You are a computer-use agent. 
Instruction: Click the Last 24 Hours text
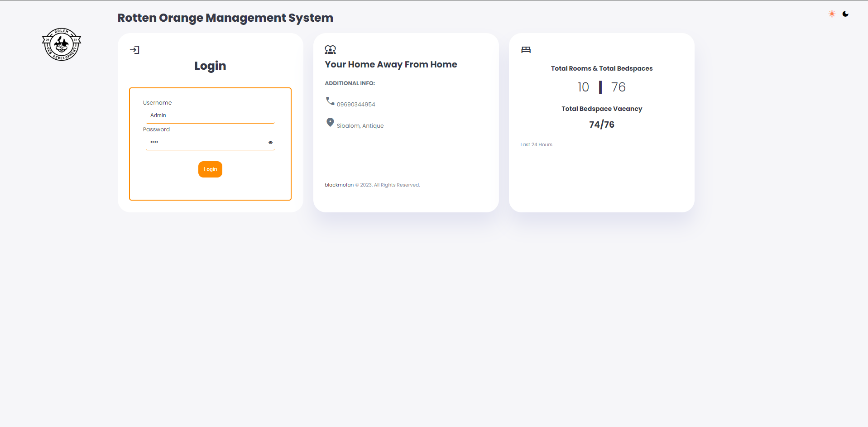point(536,145)
